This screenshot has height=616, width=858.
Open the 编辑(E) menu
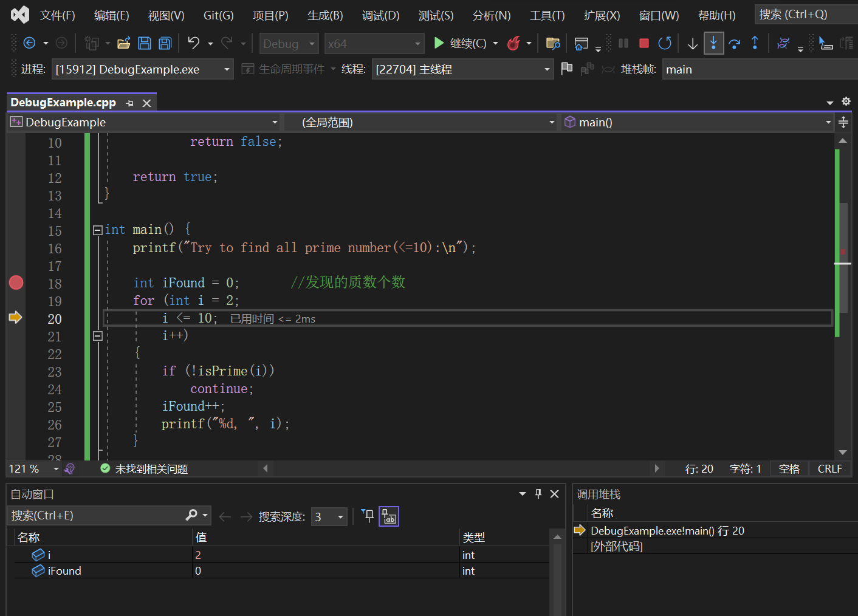coord(111,15)
